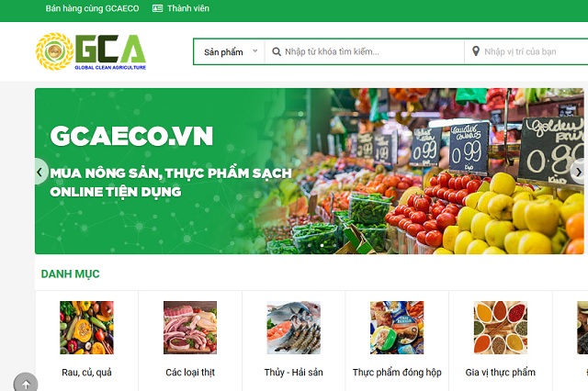Go to previous banner slide arrow
The height and width of the screenshot is (391, 588).
click(40, 172)
